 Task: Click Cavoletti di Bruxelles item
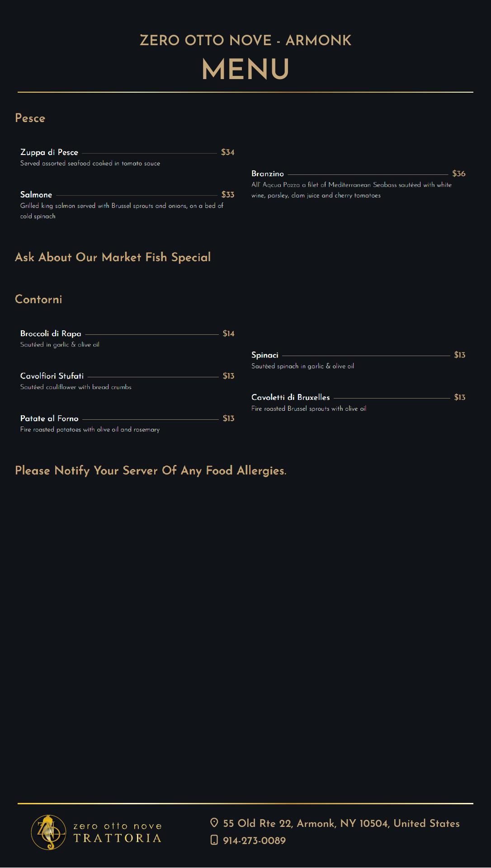coord(291,397)
